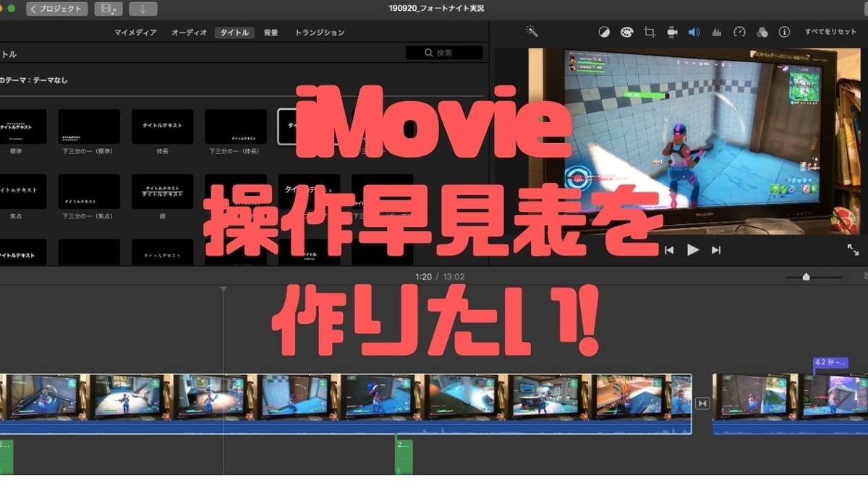Click すべてをリセット to reset adjustments
868x488 pixels.
tap(830, 33)
